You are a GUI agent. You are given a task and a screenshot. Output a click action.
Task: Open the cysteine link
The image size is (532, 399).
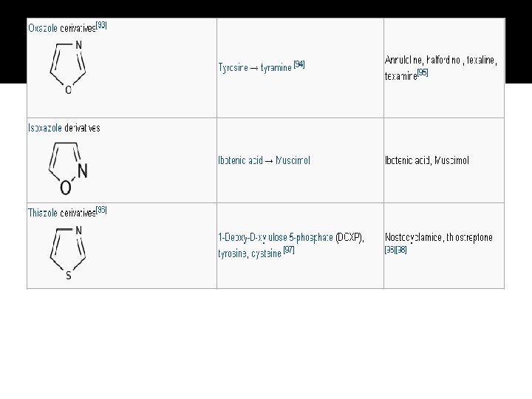pyautogui.click(x=266, y=253)
